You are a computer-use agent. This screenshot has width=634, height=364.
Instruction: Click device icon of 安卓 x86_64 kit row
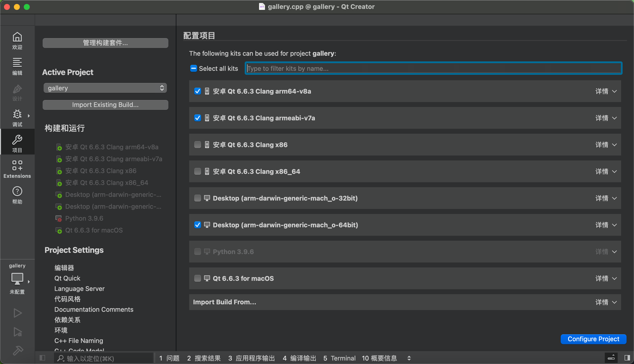point(207,172)
